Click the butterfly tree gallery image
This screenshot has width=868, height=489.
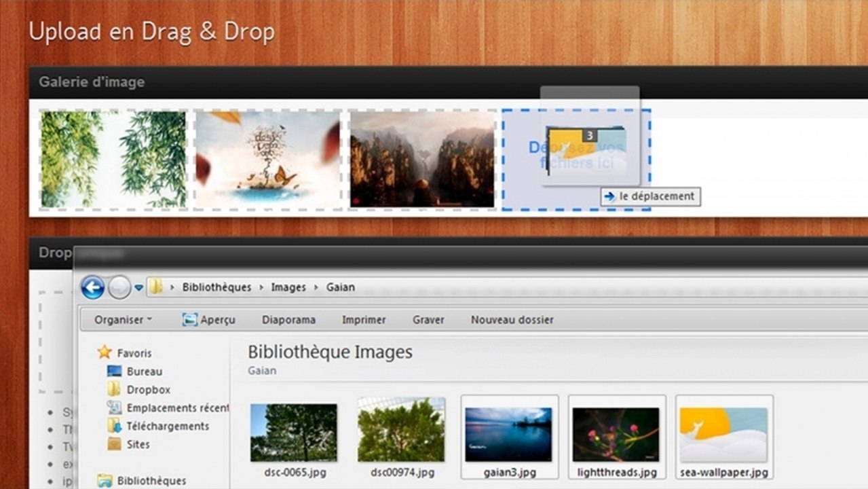pyautogui.click(x=267, y=160)
